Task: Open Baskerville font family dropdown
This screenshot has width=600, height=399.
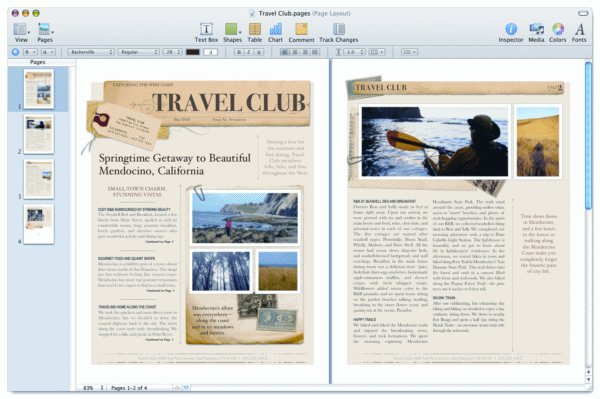Action: click(91, 52)
